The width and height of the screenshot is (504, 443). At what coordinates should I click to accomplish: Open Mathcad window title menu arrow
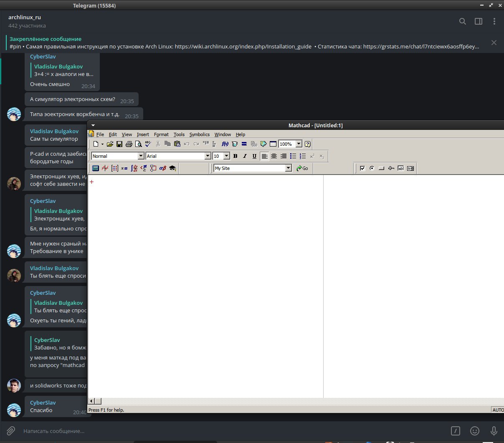(93, 125)
